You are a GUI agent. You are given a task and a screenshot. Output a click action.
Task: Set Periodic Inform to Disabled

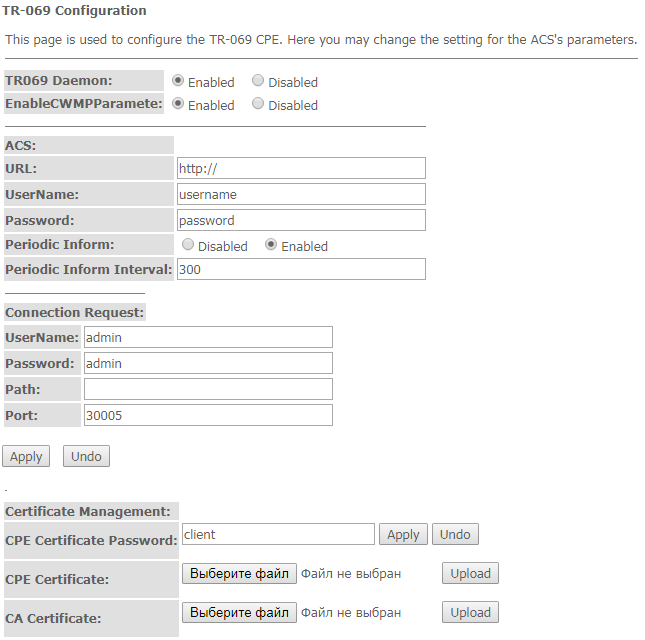click(x=189, y=245)
